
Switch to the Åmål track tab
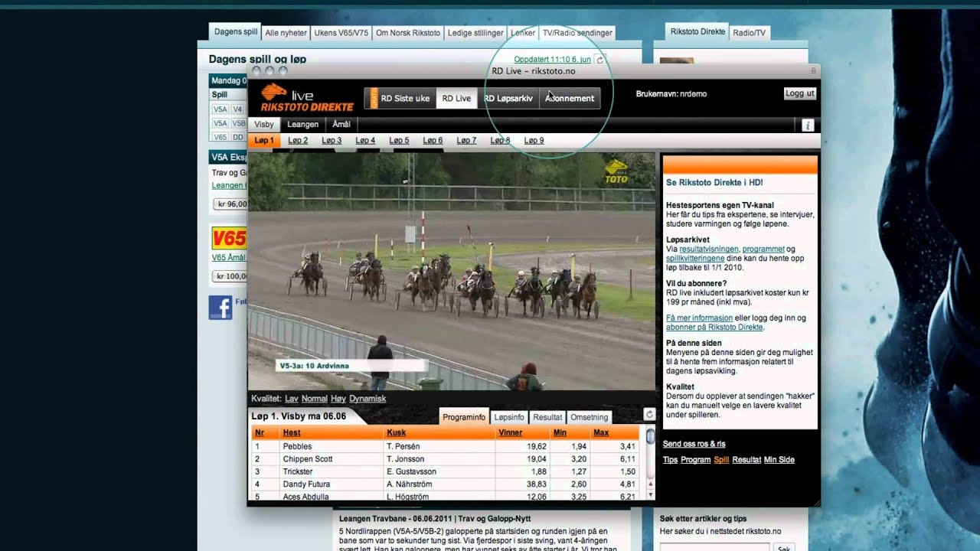click(x=341, y=125)
